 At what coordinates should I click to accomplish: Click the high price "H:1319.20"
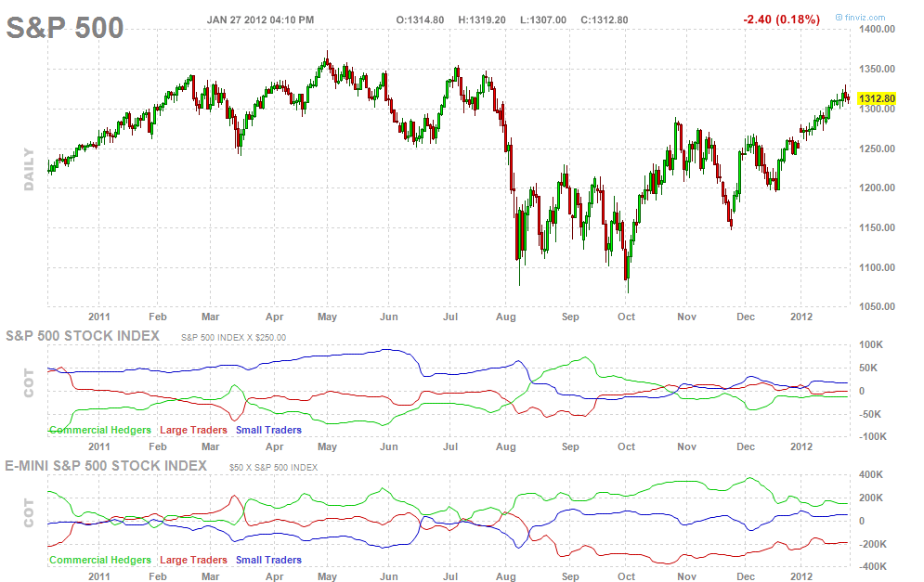[x=482, y=20]
